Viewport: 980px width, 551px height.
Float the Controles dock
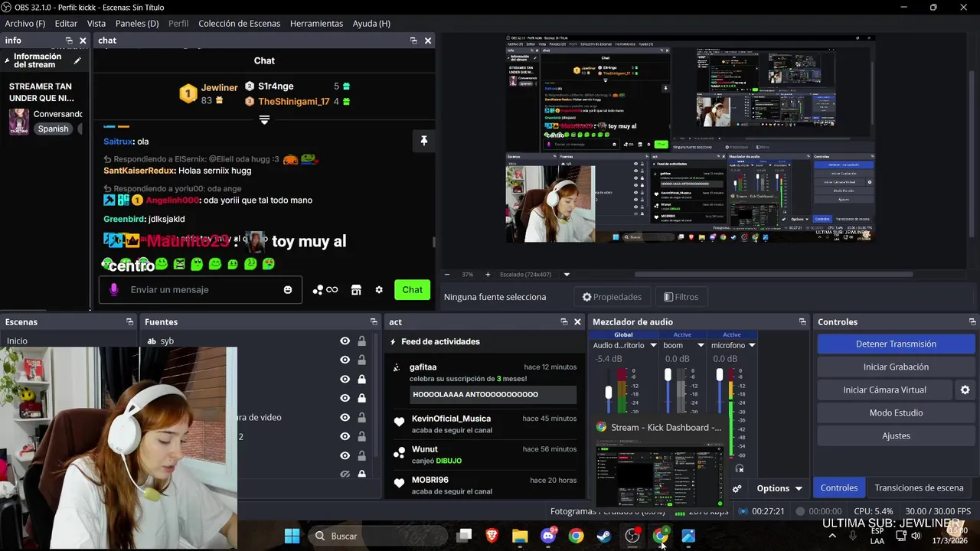pos(972,322)
